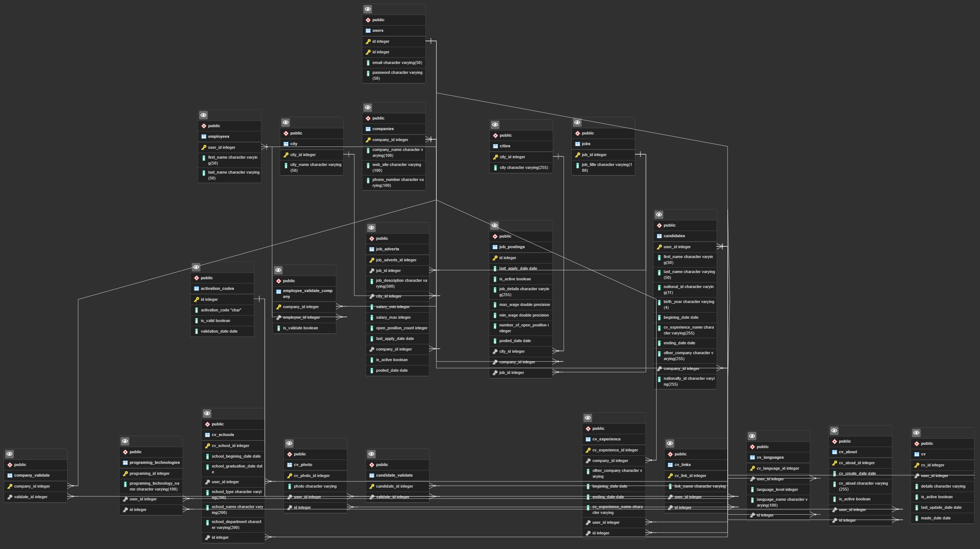Image resolution: width=980 pixels, height=549 pixels.
Task: Click the key icon on job_adverts_id column
Action: [x=371, y=260]
